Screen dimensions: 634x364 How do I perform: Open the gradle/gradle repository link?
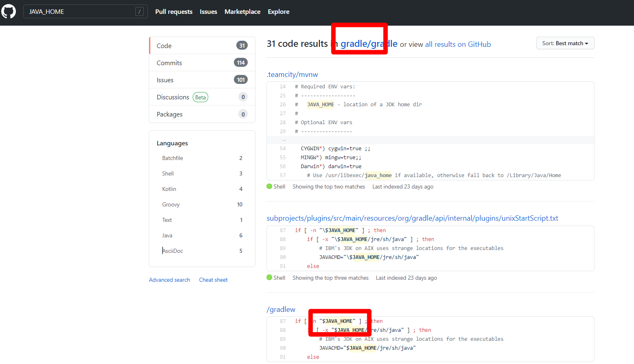(369, 44)
